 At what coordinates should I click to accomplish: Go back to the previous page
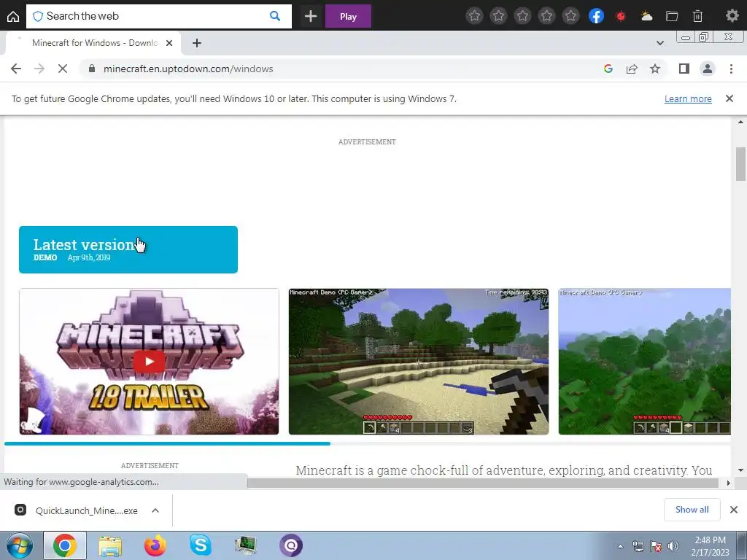tap(16, 69)
